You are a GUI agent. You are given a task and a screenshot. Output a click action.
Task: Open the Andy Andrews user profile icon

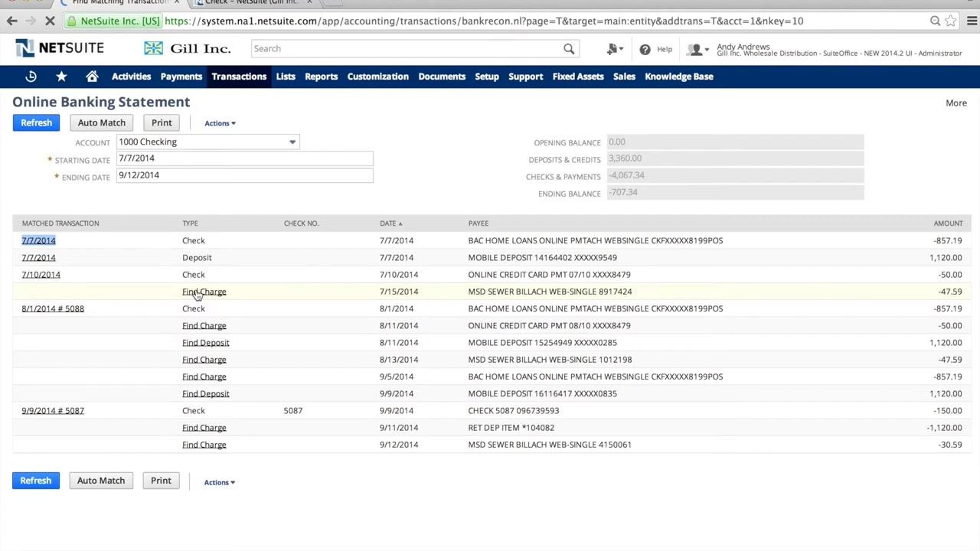pos(695,50)
